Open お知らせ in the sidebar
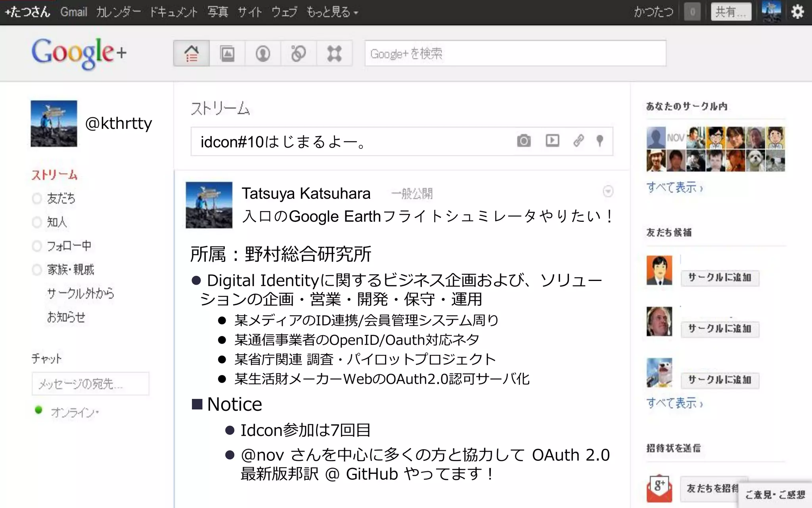The image size is (812, 508). click(66, 317)
